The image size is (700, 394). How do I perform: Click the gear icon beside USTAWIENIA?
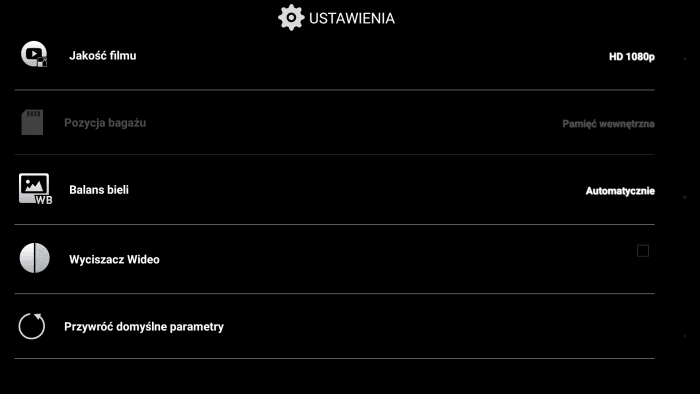pos(291,18)
